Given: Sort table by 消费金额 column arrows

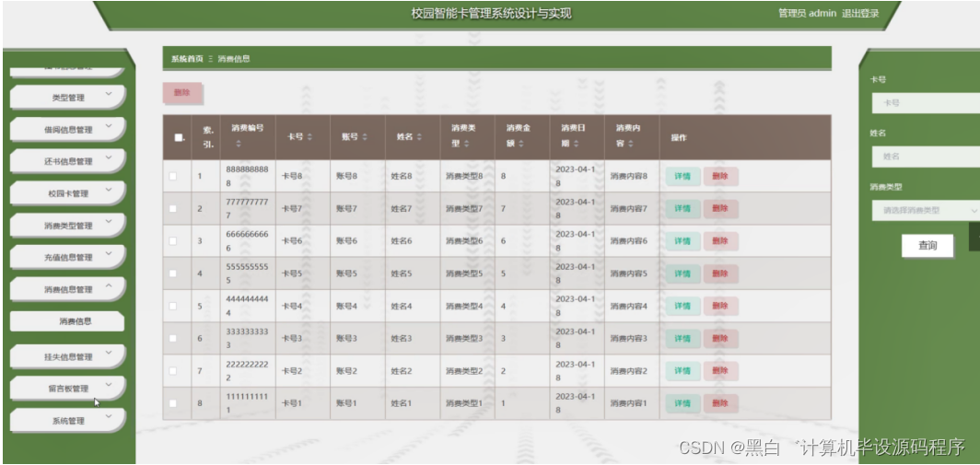Looking at the screenshot, I should point(520,144).
